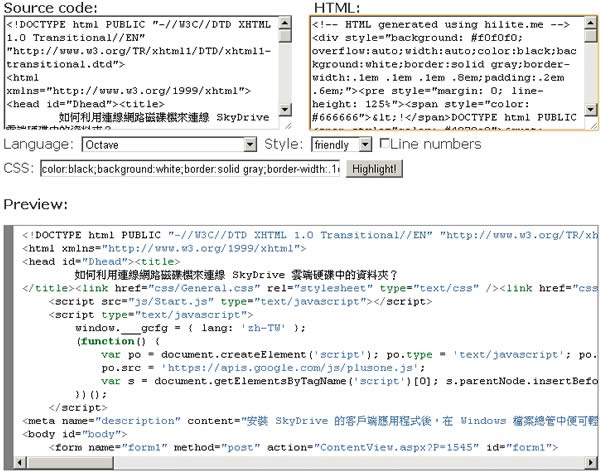Screen dimensions: 600x472
Task: Click the Source code scrollbar thumb
Action: point(285,36)
